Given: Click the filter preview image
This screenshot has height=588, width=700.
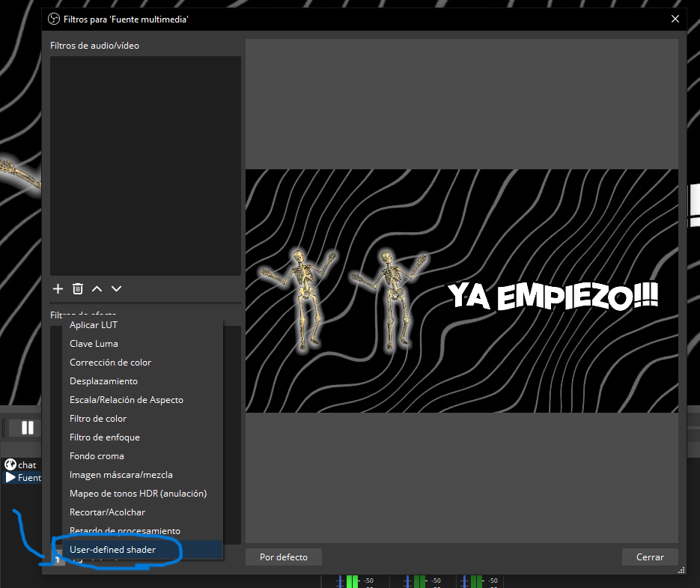Looking at the screenshot, I should [462, 291].
